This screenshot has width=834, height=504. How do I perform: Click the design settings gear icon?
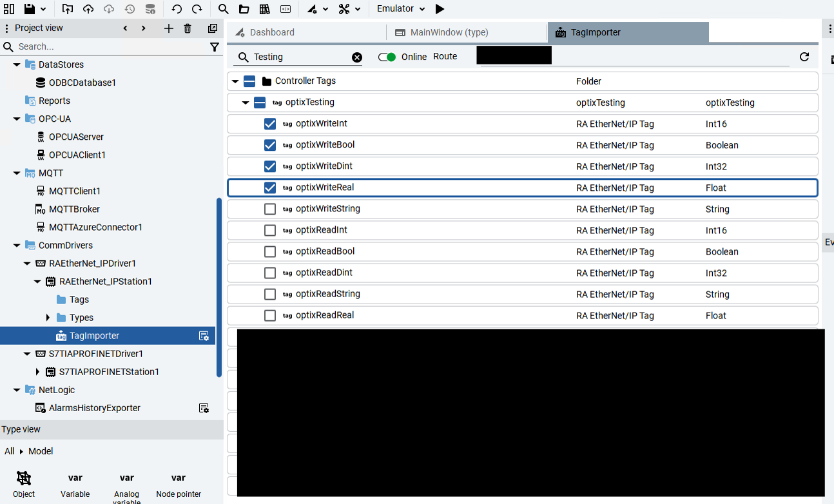coord(312,9)
